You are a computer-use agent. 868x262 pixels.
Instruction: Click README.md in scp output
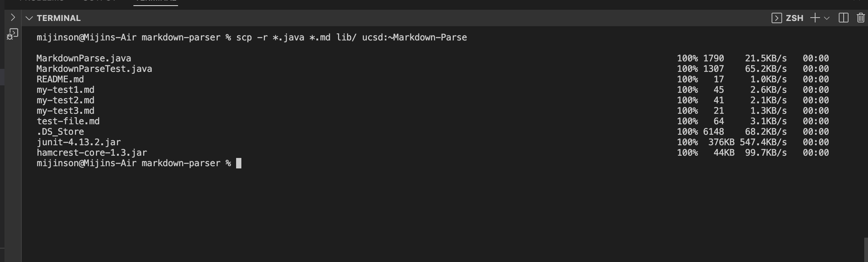click(x=60, y=79)
